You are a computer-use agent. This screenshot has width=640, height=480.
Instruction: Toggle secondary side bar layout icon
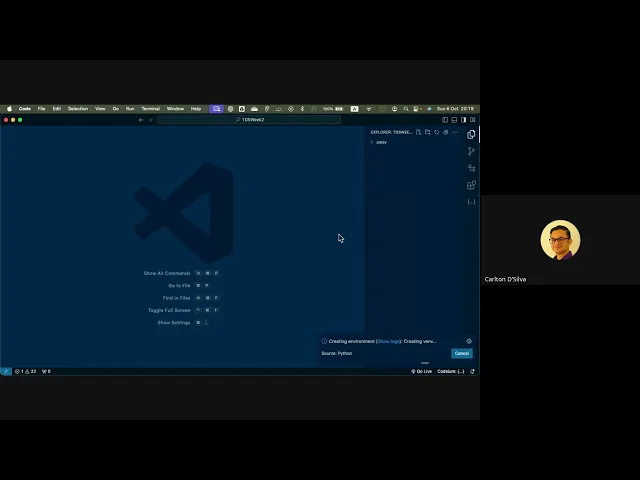point(464,120)
